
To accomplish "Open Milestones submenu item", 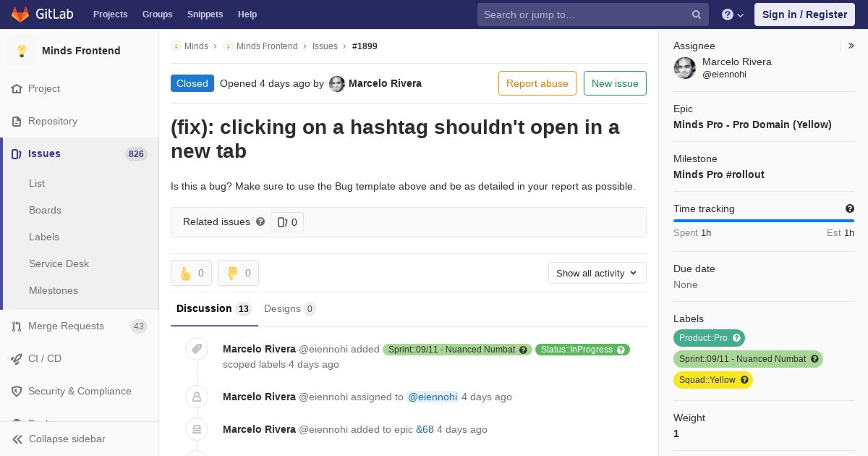I will tap(54, 290).
